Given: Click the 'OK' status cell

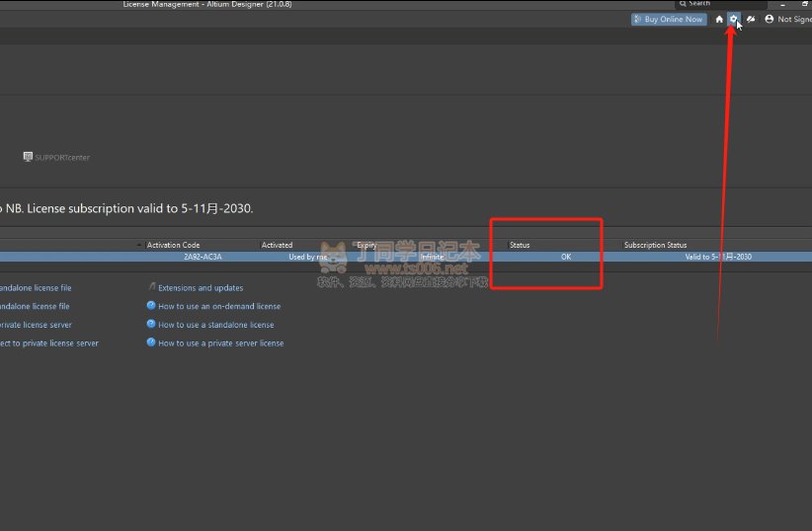Looking at the screenshot, I should 566,257.
